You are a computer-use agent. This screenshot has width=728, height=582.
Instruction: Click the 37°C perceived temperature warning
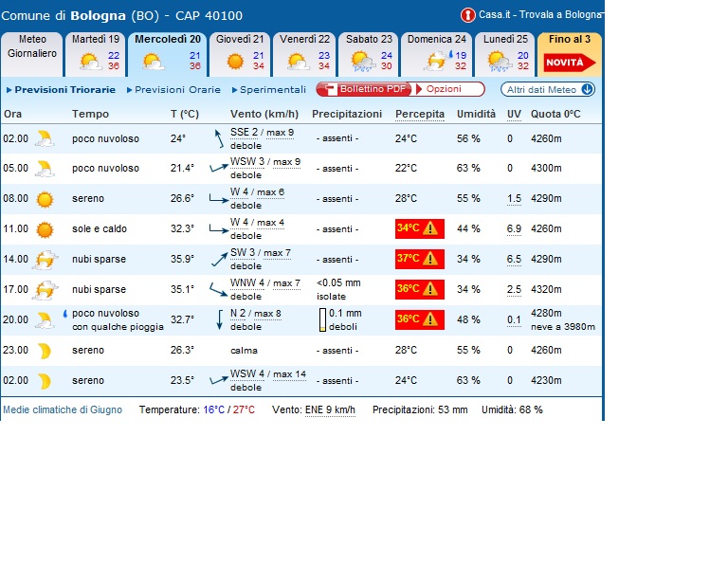(419, 259)
